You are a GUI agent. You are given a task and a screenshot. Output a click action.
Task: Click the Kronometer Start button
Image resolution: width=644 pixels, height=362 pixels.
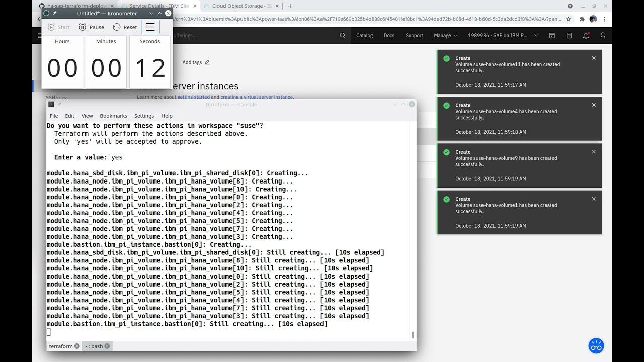point(59,27)
